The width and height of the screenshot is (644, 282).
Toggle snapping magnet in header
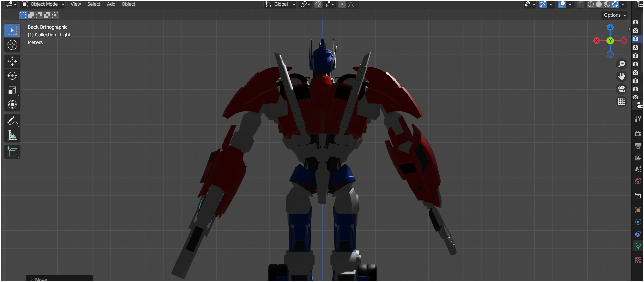tap(318, 4)
